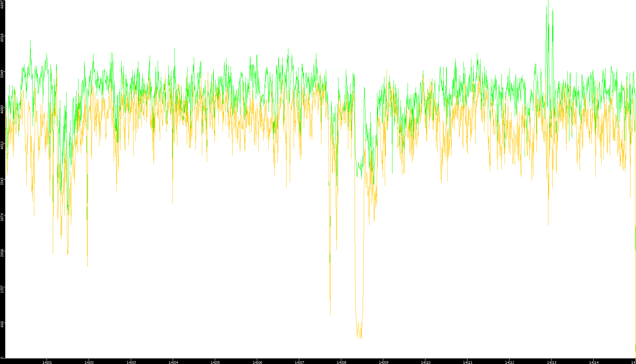The width and height of the screenshot is (636, 364).
Task: Select the 668 label on the vertical axis
Action: click(2, 324)
